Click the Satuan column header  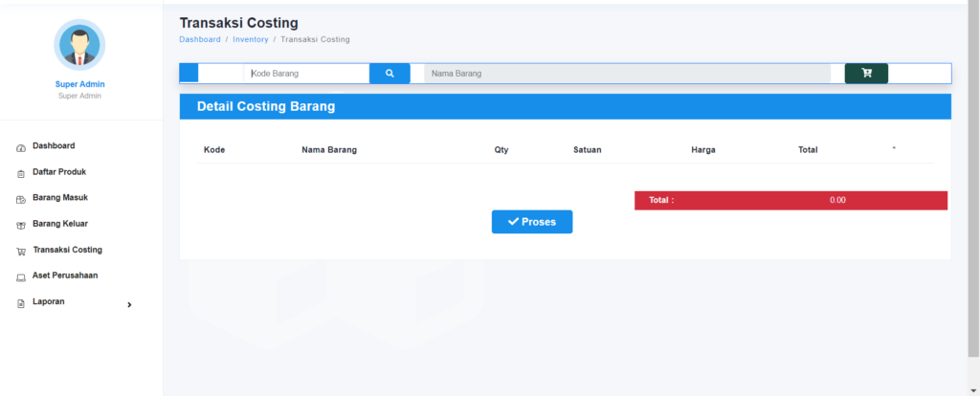588,150
